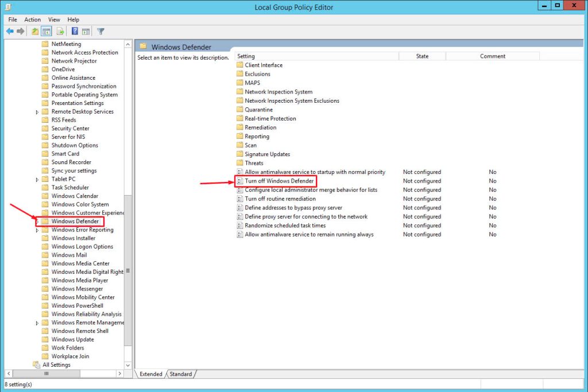Screen dimensions: 588x392
Task: Click the tree pane scroll up arrow
Action: (128, 44)
